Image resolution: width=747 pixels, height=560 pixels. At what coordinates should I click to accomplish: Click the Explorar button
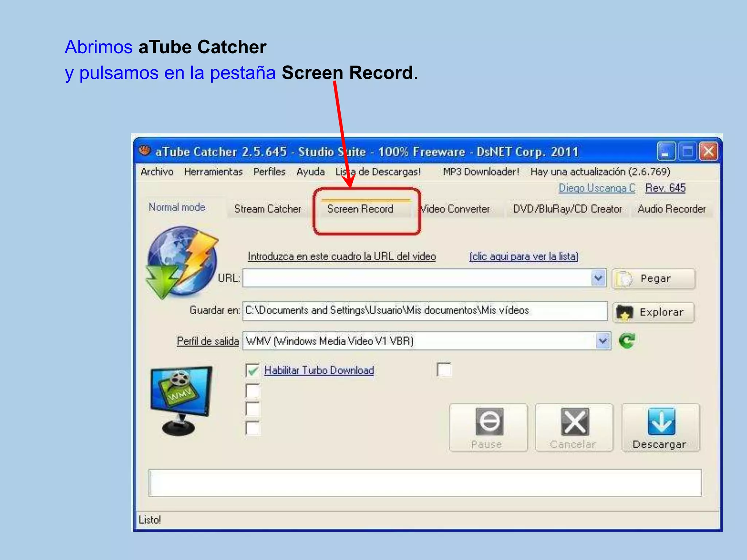tap(654, 312)
